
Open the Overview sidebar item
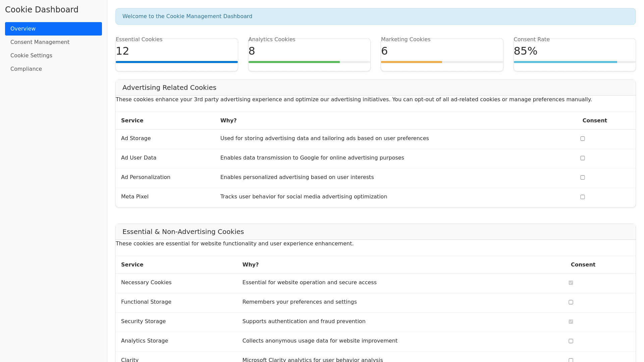(x=53, y=29)
